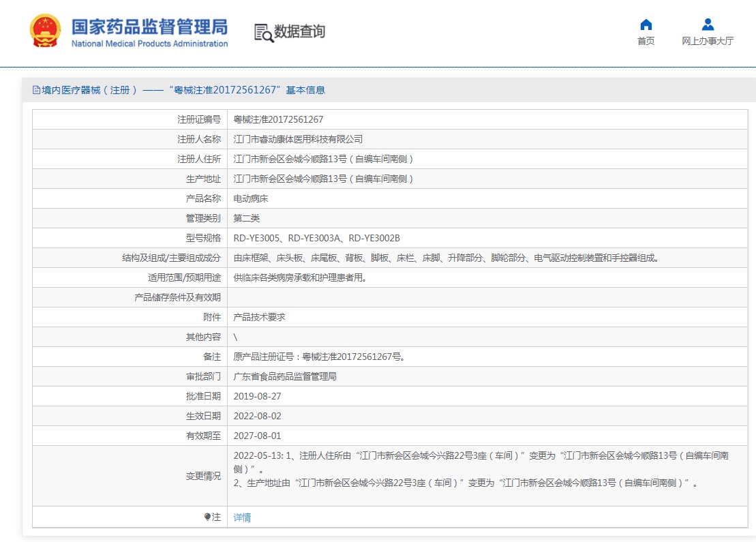Select the 2、生产地址由 change line
This screenshot has height=542, width=756.
click(x=466, y=483)
